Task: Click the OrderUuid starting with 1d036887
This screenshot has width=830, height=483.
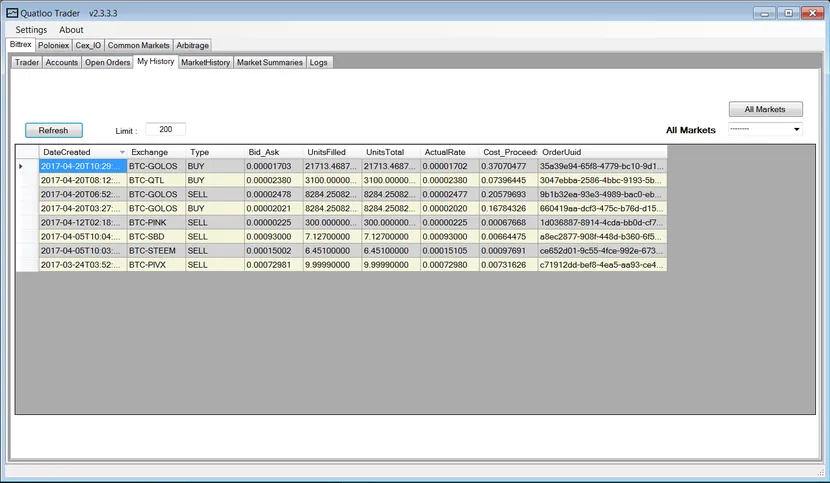Action: (x=602, y=223)
